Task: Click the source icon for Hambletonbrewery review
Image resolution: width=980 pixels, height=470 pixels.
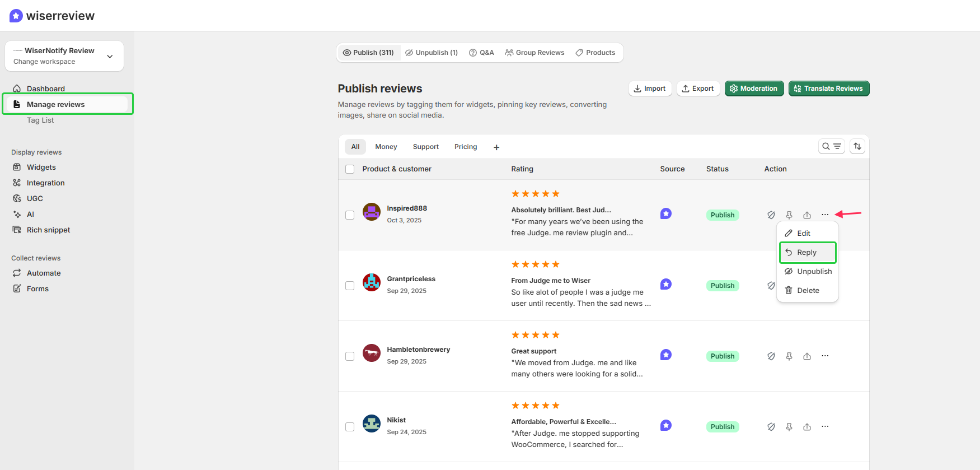Action: [x=666, y=355]
